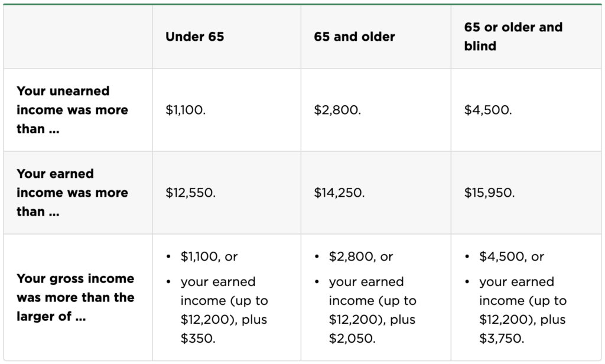
Task: Click the '$1,100, or' bullet item
Action: pos(209,256)
